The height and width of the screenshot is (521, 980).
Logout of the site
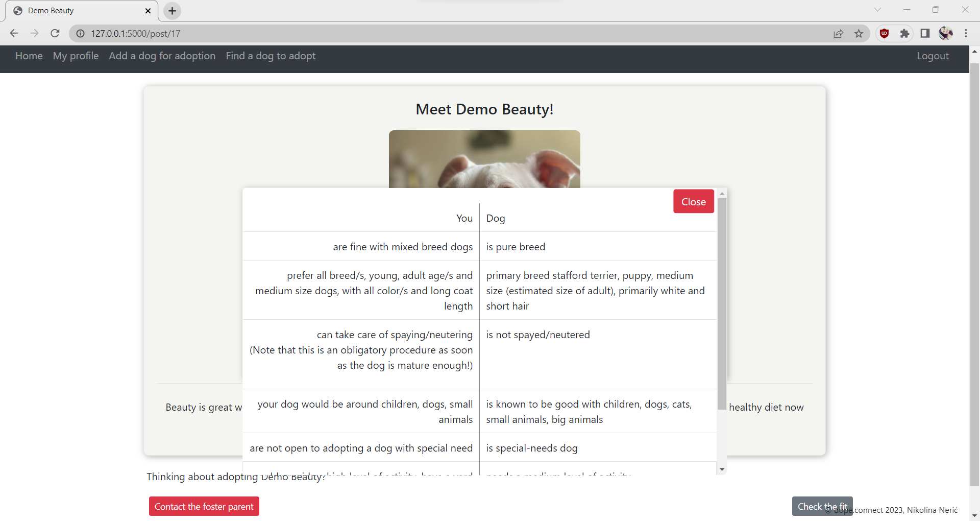click(x=933, y=56)
